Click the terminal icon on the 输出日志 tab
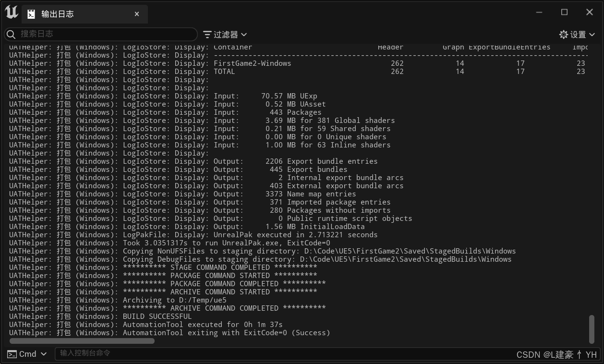 click(31, 14)
